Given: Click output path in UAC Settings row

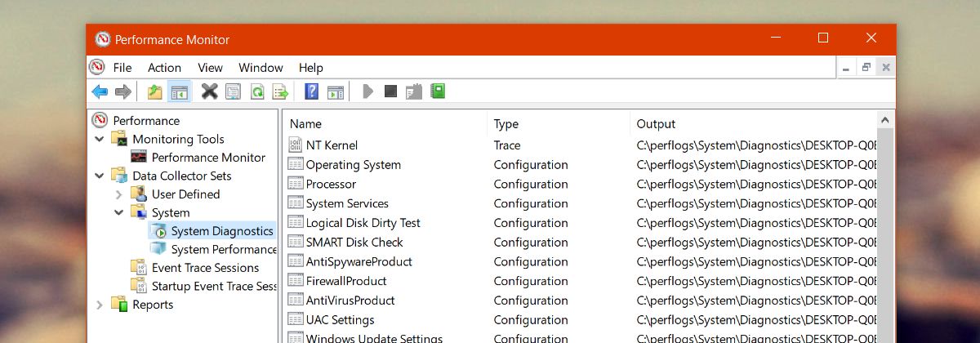Looking at the screenshot, I should [756, 320].
